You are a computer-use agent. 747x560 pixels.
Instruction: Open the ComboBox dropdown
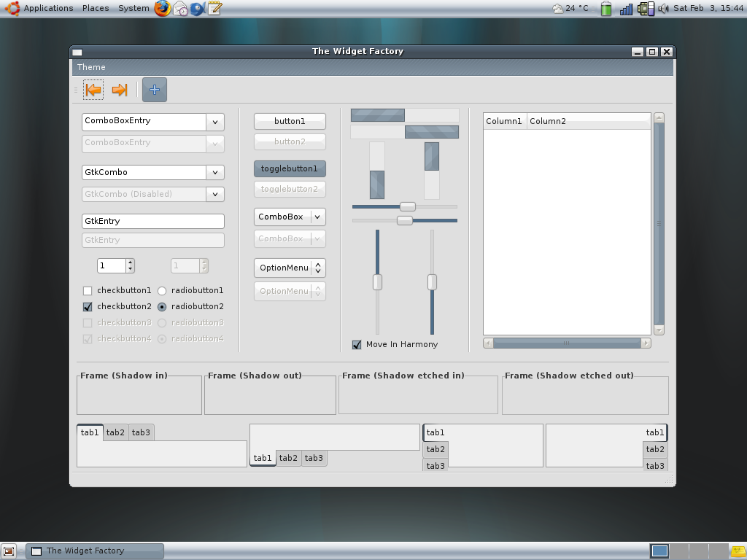(x=290, y=217)
